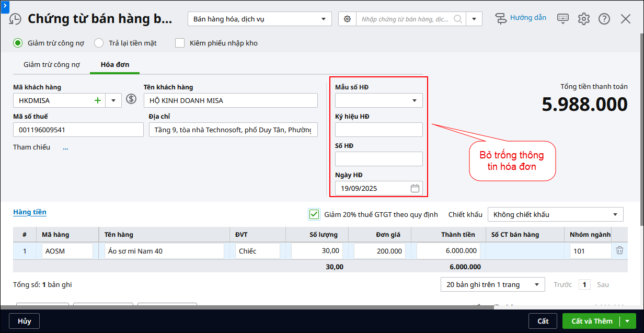Click green plus to add customer
644x333 pixels.
pos(97,100)
